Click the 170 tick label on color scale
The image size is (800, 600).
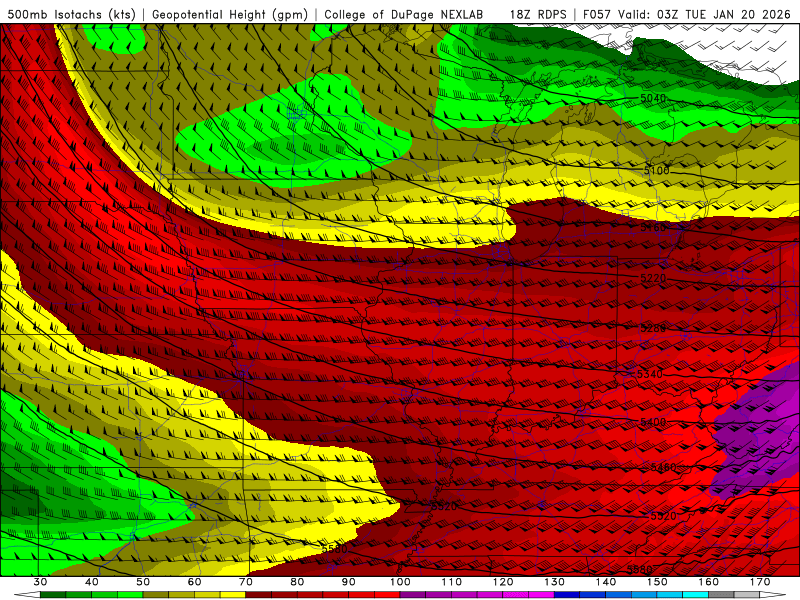point(760,582)
